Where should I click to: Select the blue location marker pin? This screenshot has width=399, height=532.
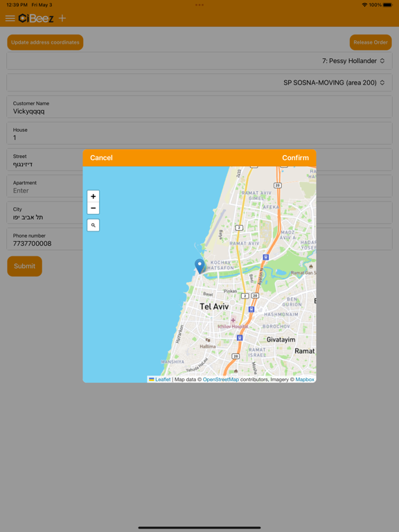point(199,266)
